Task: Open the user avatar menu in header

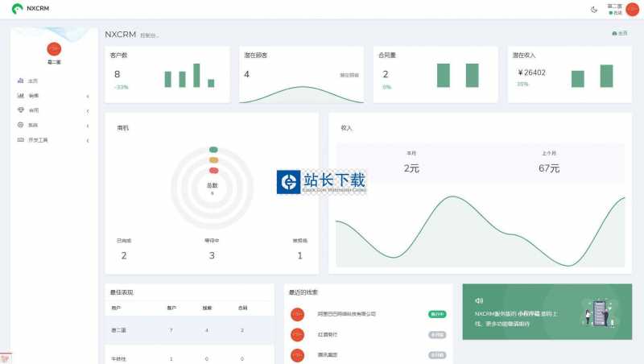Action: [x=632, y=10]
